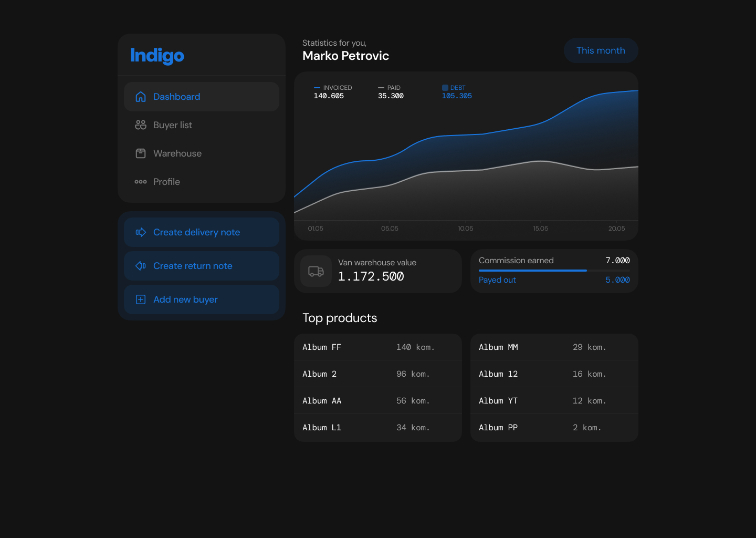Click the Payed out 5.000 value
The image size is (756, 538).
pos(618,280)
